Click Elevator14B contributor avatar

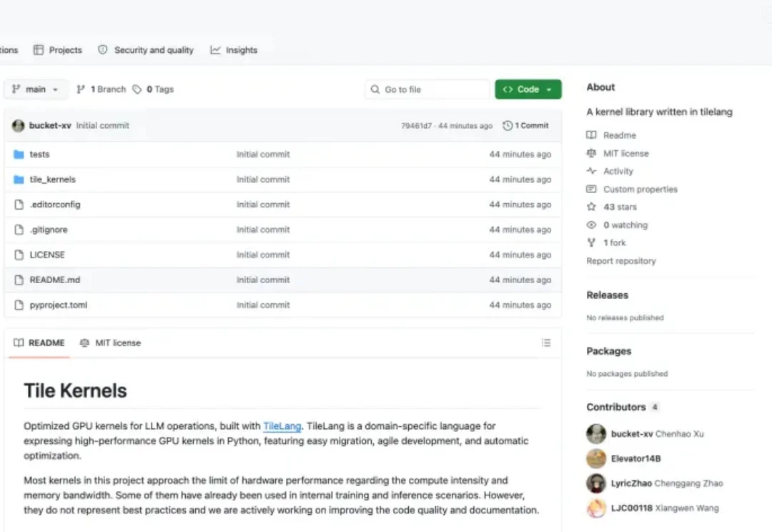pos(596,458)
